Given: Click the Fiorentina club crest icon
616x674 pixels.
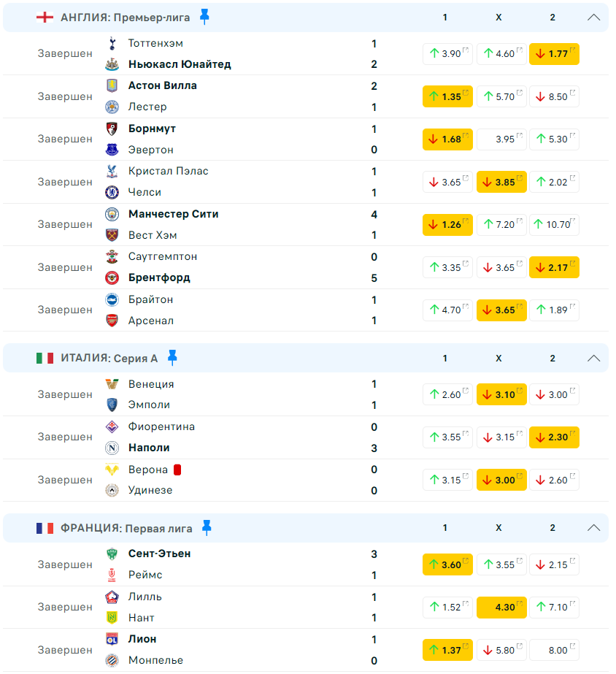Looking at the screenshot, I should pos(112,426).
